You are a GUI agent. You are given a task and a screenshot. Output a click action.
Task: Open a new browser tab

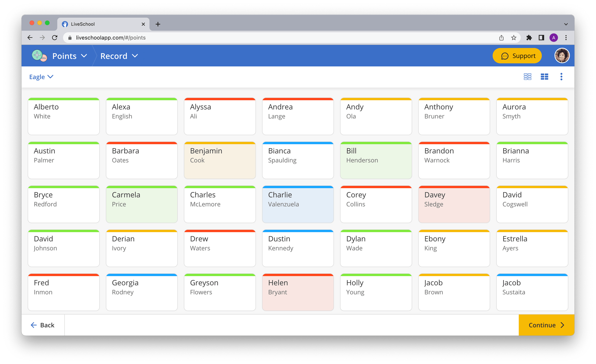click(158, 24)
